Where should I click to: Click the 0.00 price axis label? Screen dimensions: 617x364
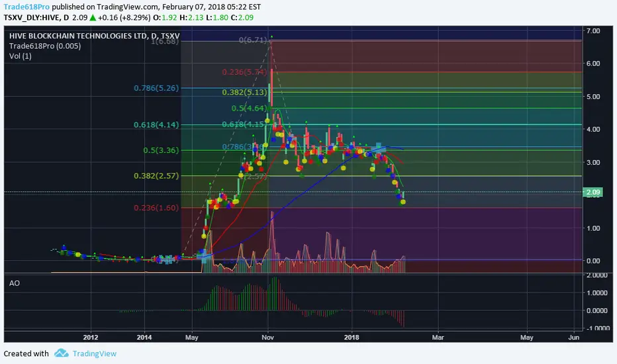click(593, 261)
